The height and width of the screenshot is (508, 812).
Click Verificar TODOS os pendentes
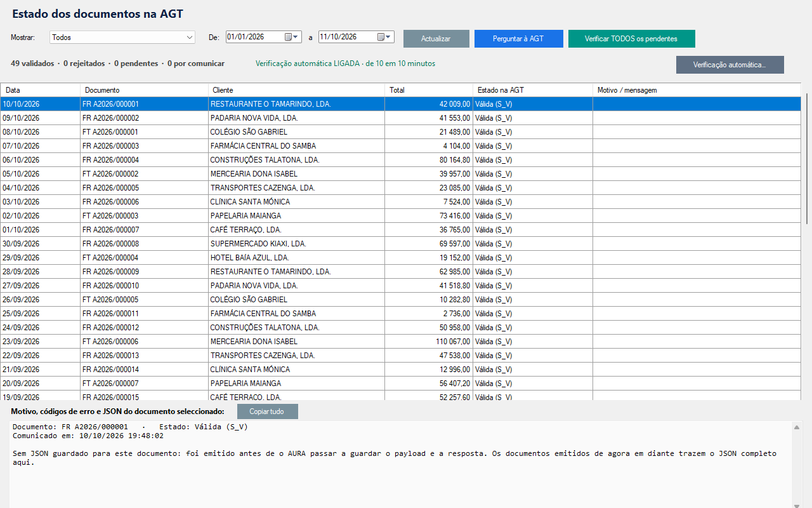(x=631, y=39)
